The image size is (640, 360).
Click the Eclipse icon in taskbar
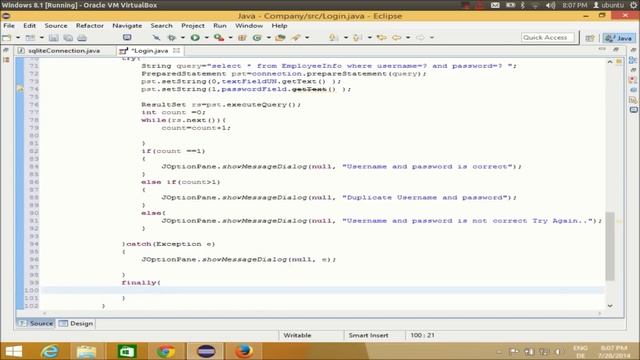click(x=205, y=351)
